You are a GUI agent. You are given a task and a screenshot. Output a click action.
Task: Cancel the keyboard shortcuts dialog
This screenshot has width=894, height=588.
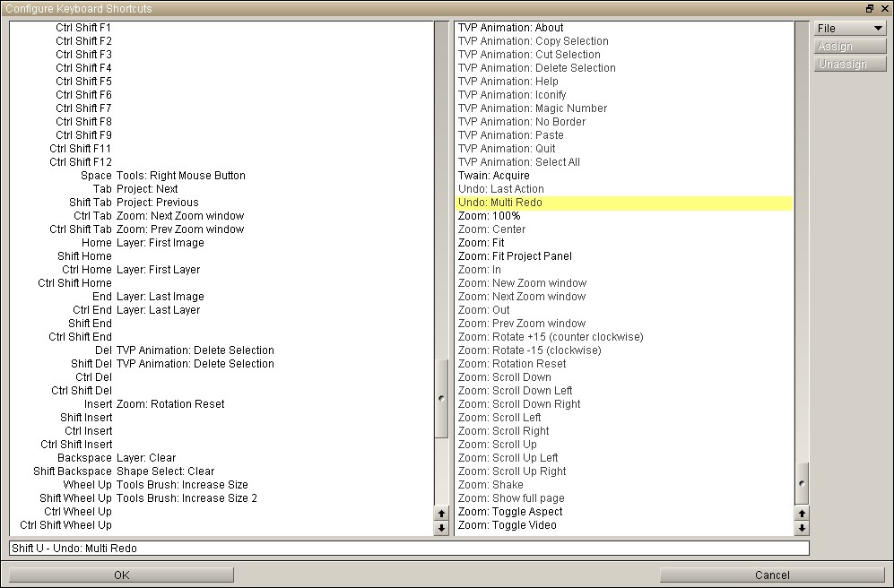[x=772, y=575]
